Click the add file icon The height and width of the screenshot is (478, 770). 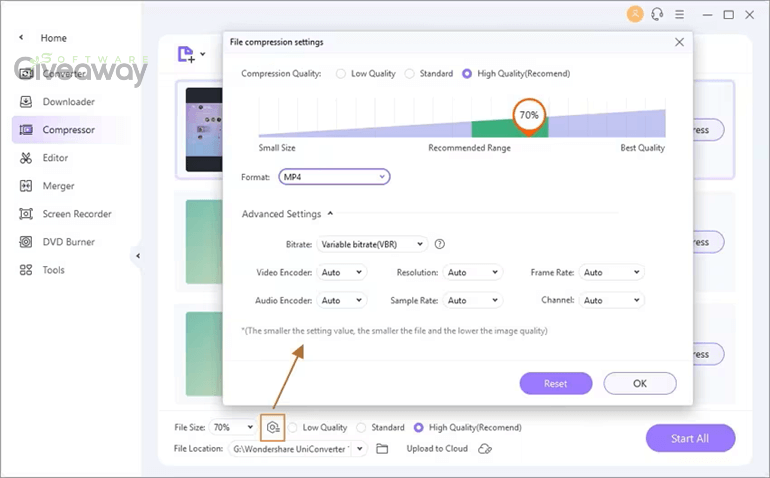[186, 54]
